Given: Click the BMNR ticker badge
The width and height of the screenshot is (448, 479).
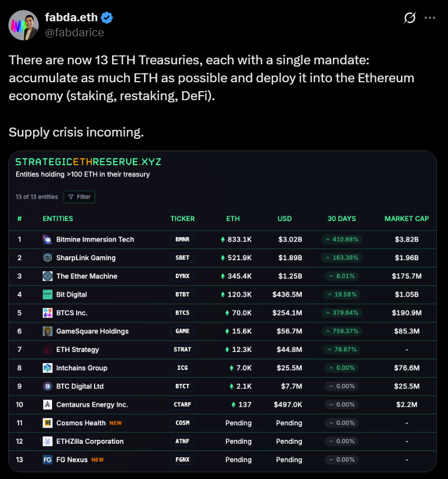Looking at the screenshot, I should tap(183, 239).
